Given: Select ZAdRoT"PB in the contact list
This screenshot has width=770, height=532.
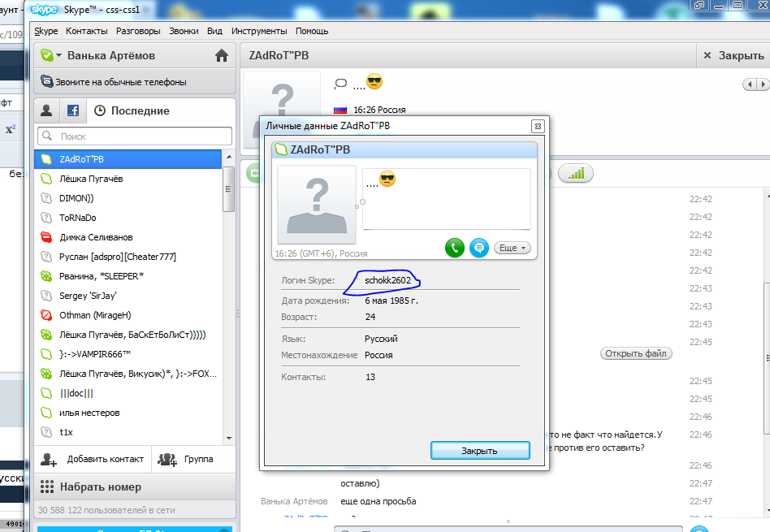Looking at the screenshot, I should tap(128, 159).
